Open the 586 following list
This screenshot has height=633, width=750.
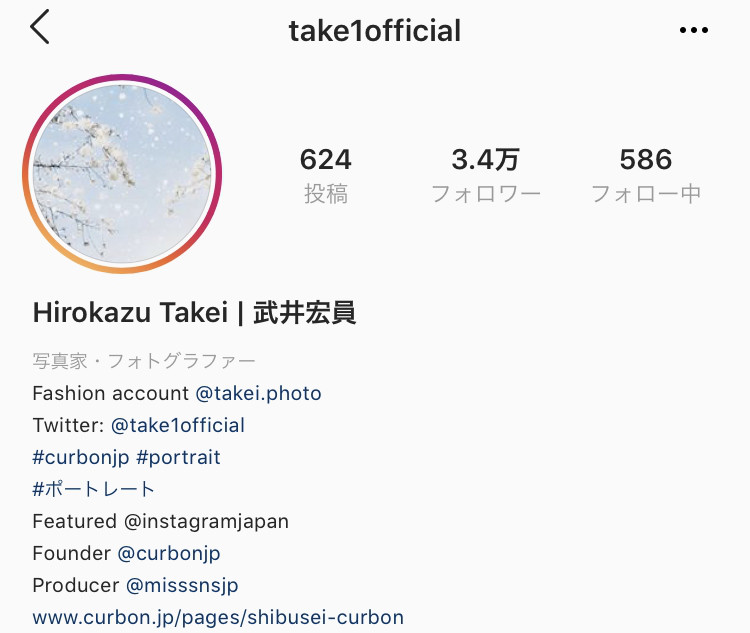646,176
